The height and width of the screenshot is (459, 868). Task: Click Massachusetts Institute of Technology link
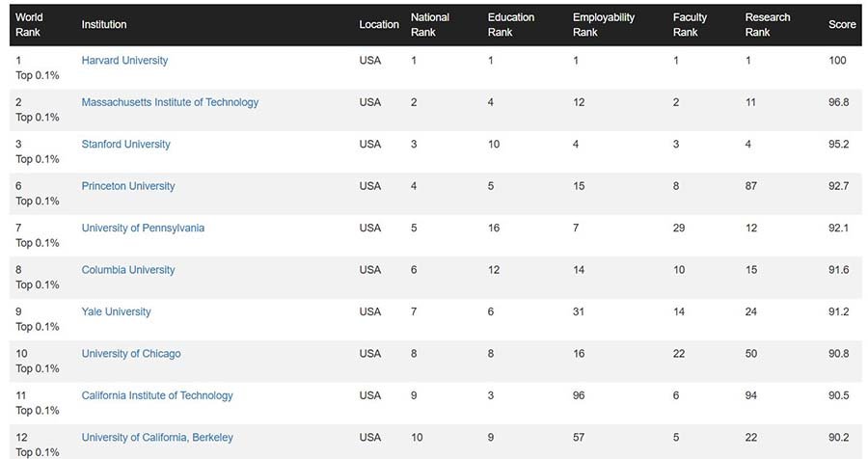point(170,102)
